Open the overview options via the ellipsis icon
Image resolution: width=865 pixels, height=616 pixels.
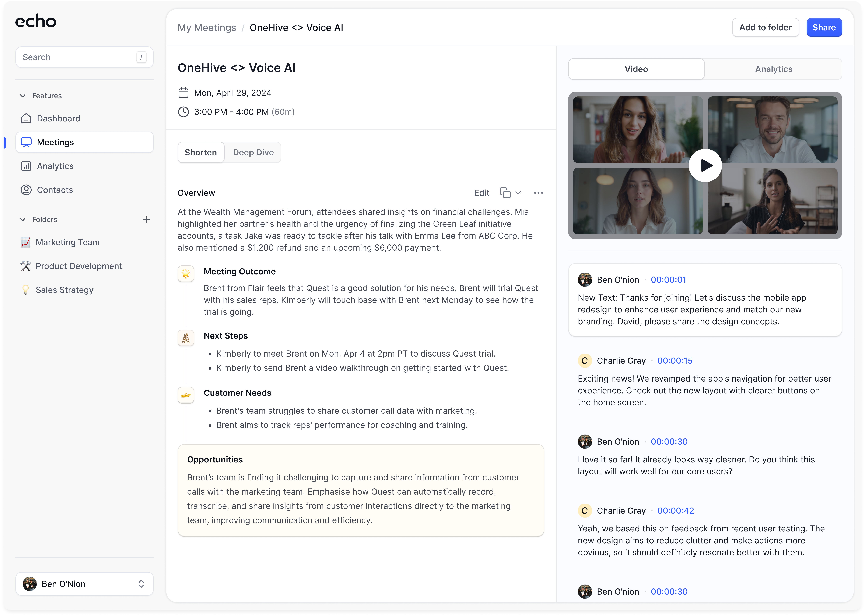pyautogui.click(x=538, y=193)
